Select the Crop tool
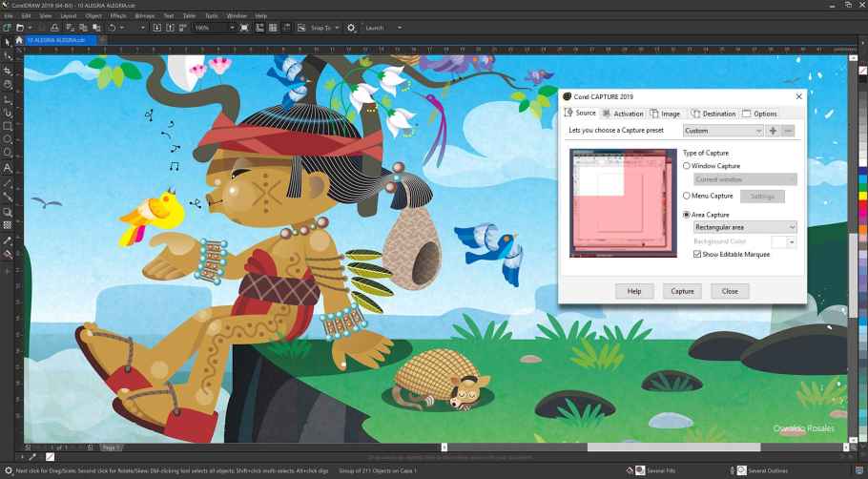This screenshot has width=868, height=479. click(x=8, y=71)
